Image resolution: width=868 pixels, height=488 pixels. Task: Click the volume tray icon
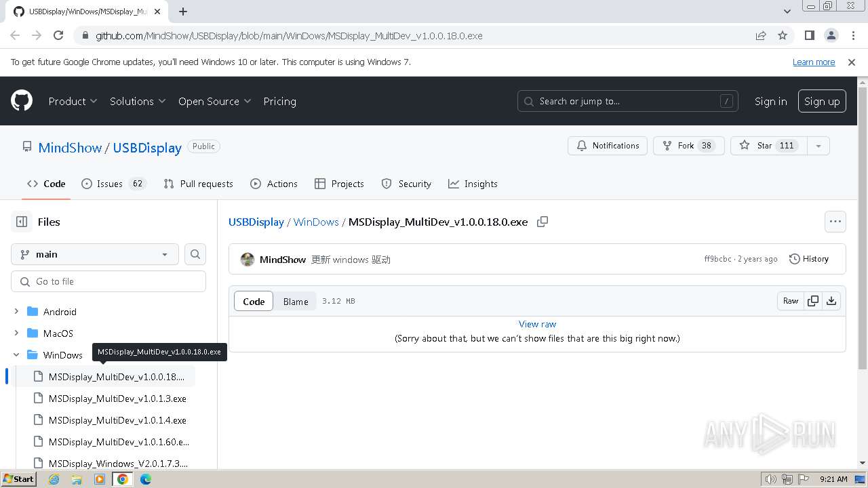tap(771, 479)
